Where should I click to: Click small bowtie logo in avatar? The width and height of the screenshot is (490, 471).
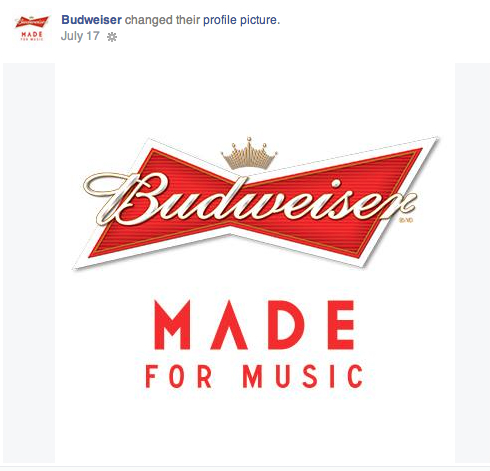(x=32, y=22)
